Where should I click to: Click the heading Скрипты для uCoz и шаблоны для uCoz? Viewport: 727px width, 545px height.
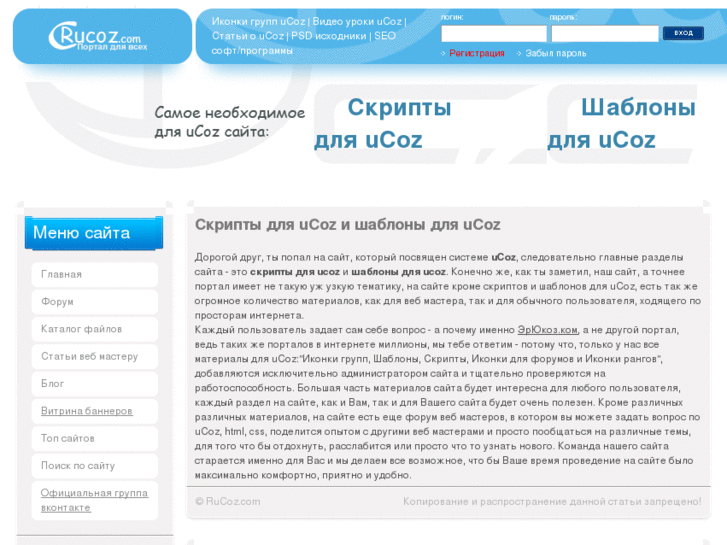point(347,224)
